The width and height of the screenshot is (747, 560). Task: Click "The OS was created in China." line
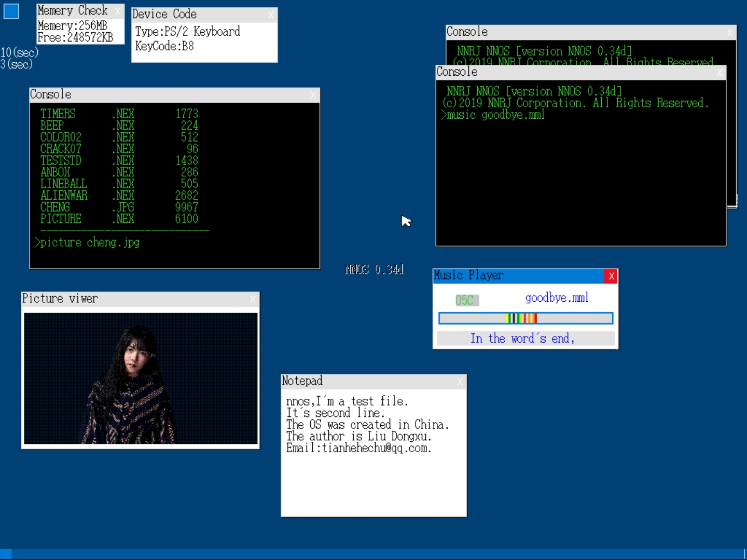click(367, 425)
